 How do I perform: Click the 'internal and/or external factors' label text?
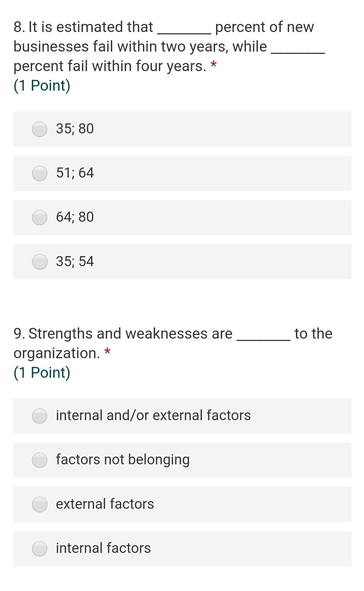pos(153,415)
